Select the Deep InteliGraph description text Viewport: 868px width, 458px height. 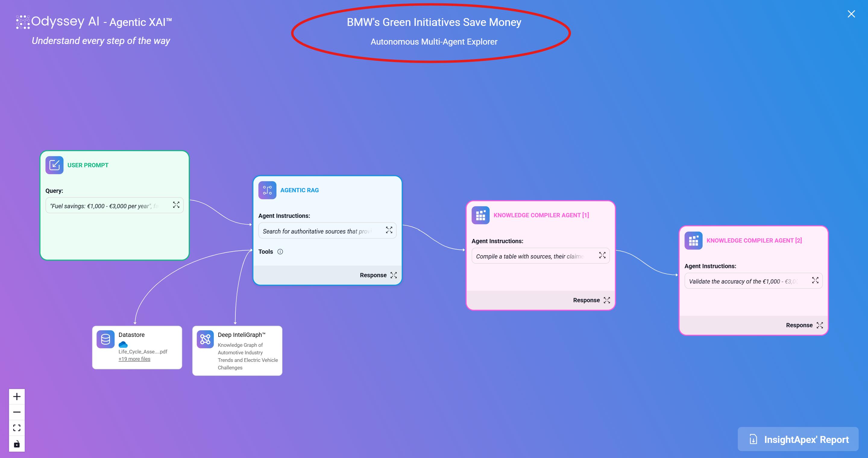[248, 356]
